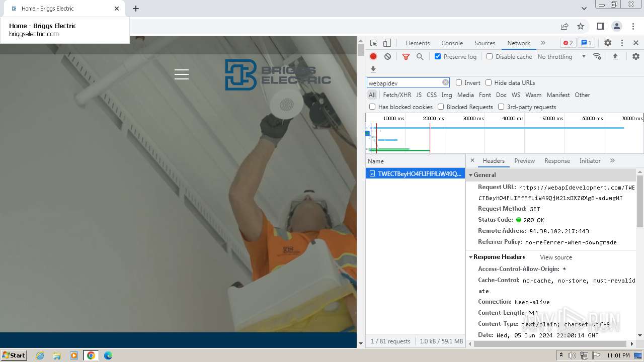Filter requests by Font
644x362 pixels.
click(x=485, y=95)
